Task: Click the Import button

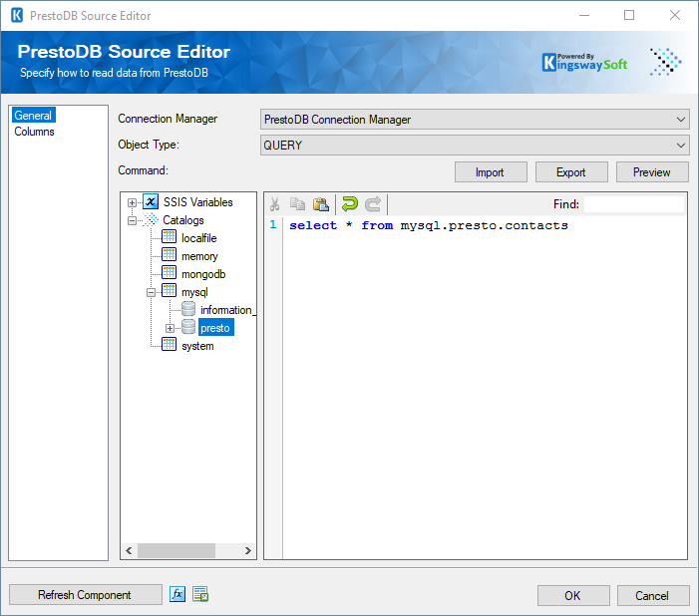Action: click(491, 172)
